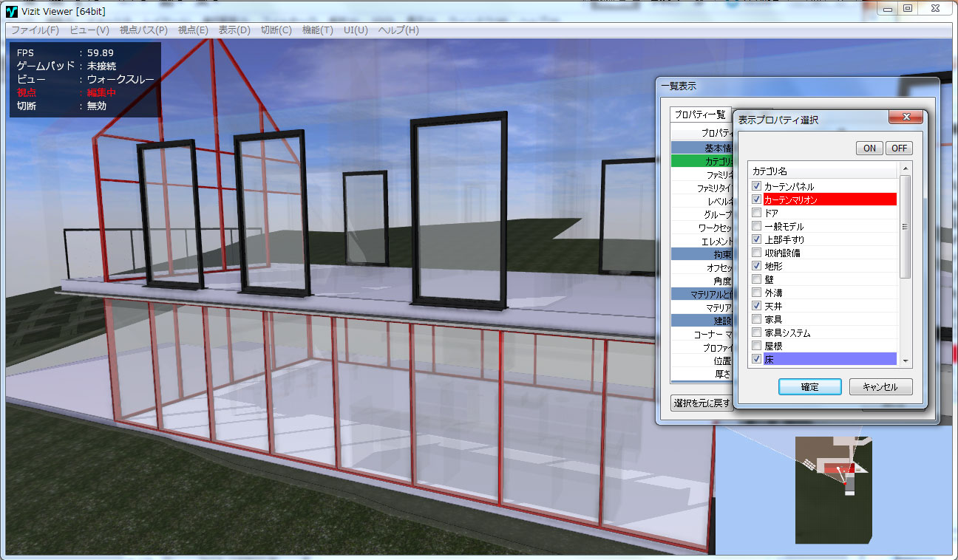This screenshot has width=958, height=560.
Task: Disable the 天井 category checkbox
Action: pos(756,306)
